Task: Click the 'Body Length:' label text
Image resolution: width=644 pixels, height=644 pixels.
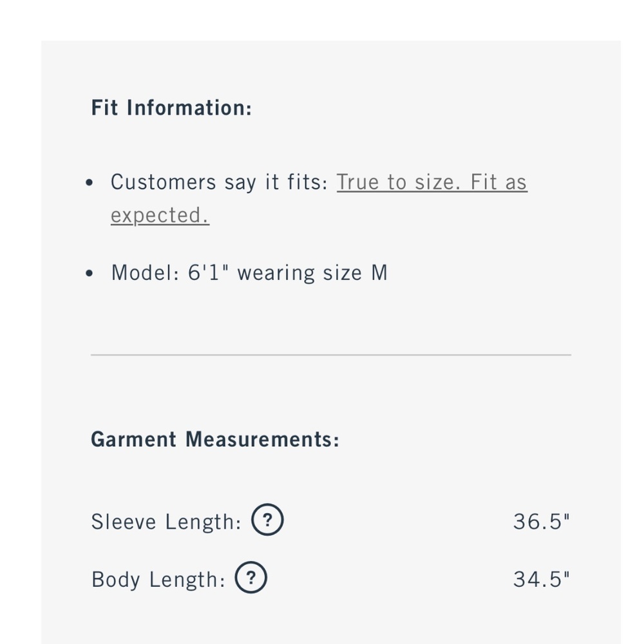Action: [x=158, y=580]
